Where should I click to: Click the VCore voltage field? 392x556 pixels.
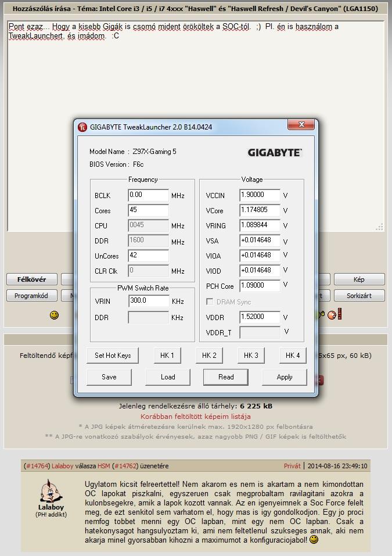(260, 210)
